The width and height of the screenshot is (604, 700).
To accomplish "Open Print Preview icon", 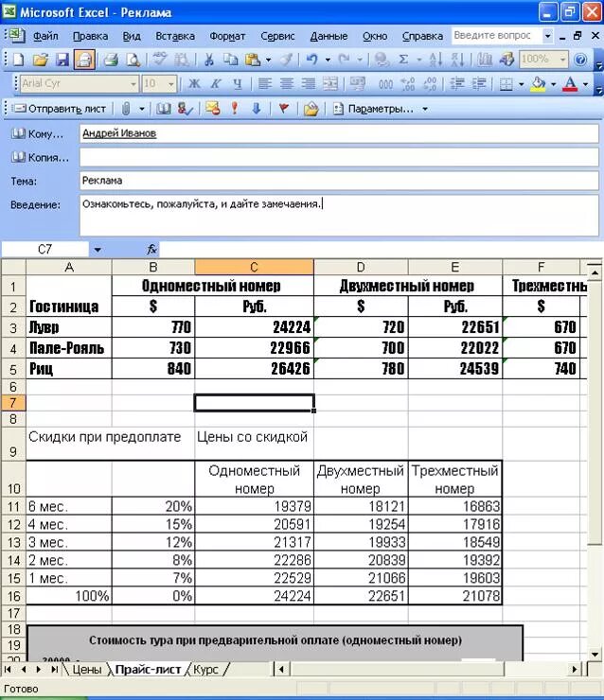I will (x=133, y=60).
